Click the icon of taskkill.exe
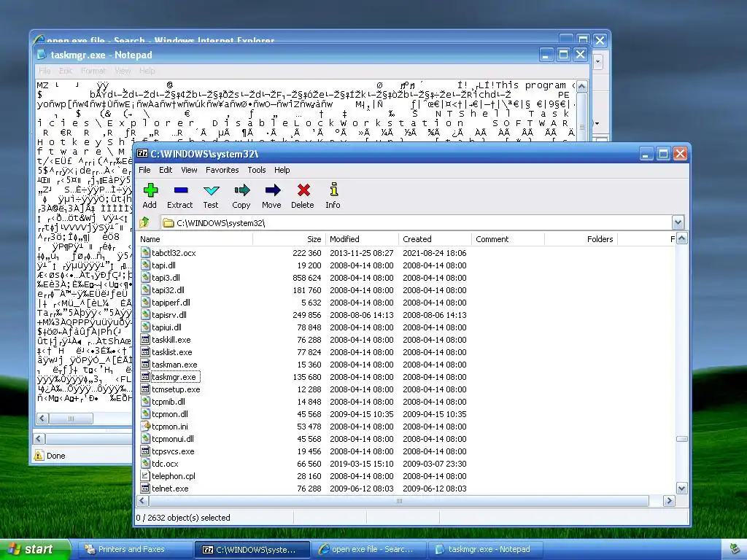The height and width of the screenshot is (560, 747). [145, 340]
